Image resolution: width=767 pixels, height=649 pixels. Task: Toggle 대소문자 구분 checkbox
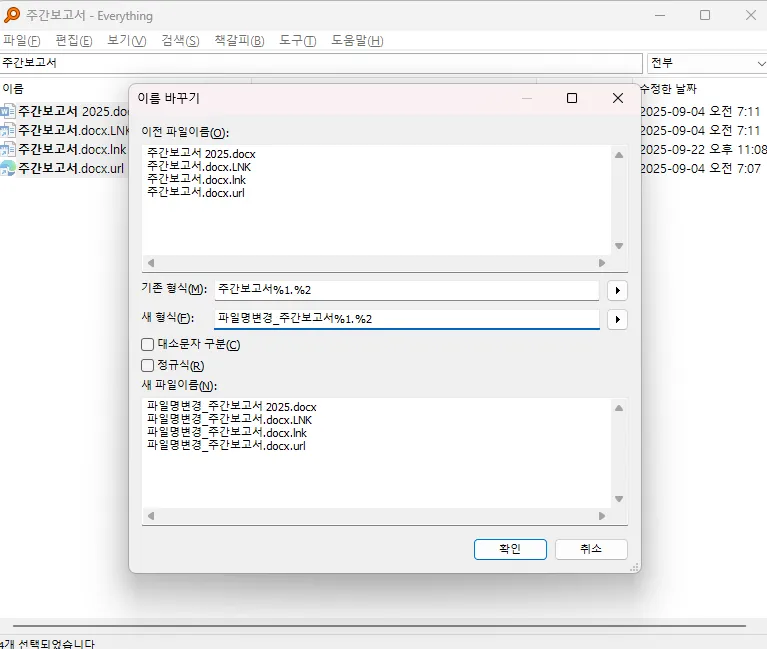tap(147, 344)
